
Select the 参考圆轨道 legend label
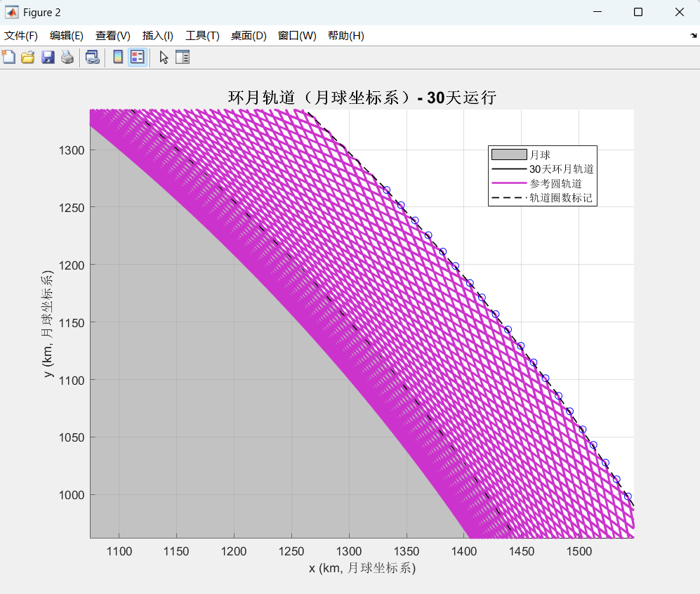pyautogui.click(x=556, y=183)
